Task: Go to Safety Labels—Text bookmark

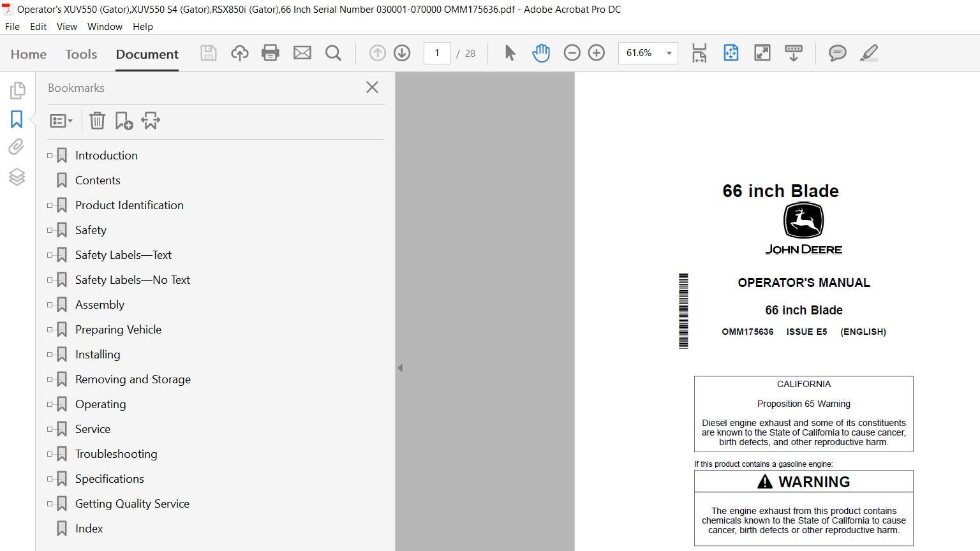Action: (123, 255)
